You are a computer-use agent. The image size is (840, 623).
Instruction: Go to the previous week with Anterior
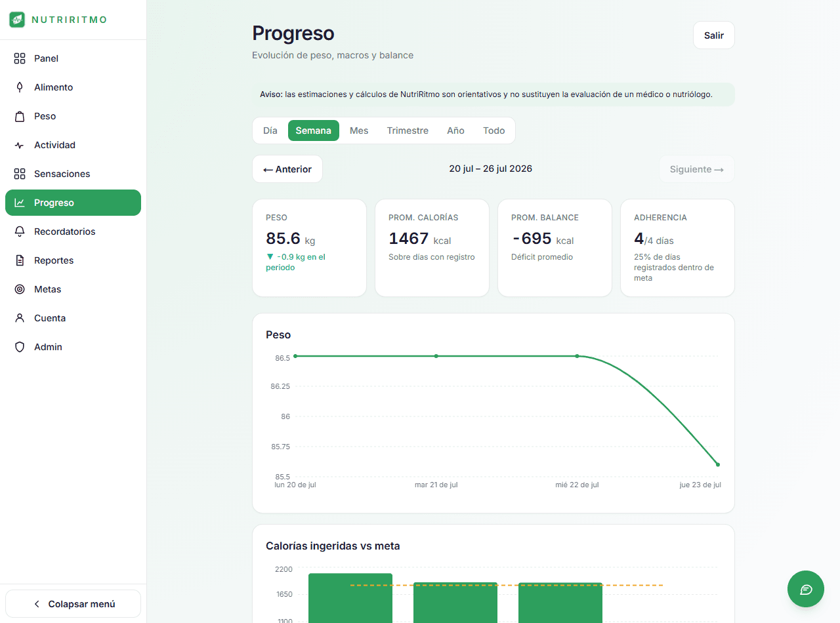click(287, 169)
